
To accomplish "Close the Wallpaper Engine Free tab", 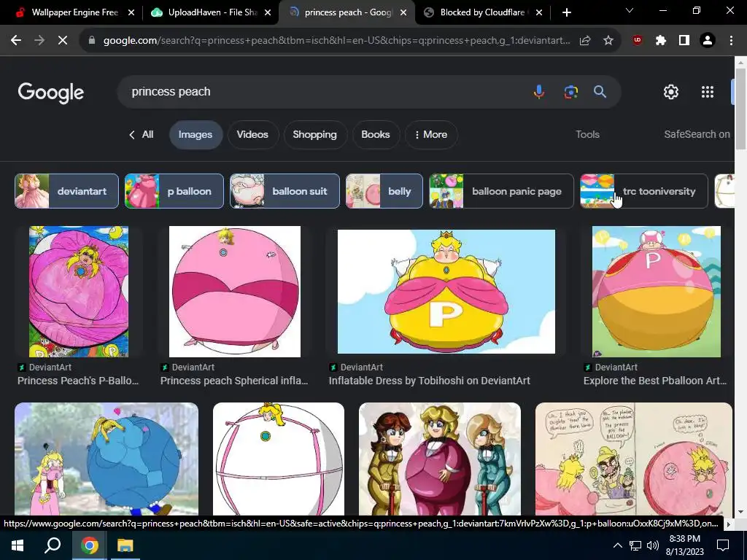I will click(x=131, y=12).
